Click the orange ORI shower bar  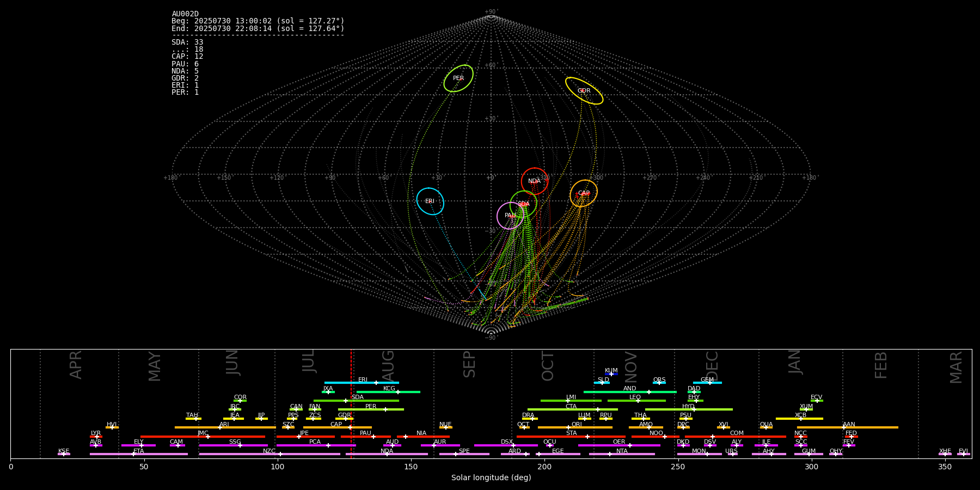[575, 427]
